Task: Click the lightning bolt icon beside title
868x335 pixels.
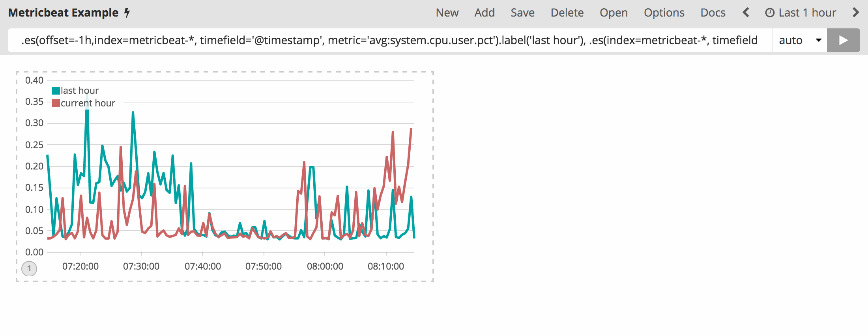Action: point(127,13)
